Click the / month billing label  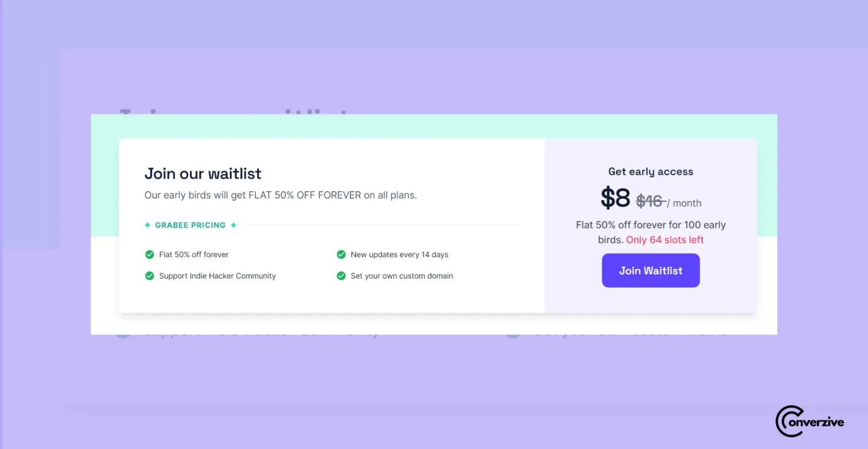(684, 203)
